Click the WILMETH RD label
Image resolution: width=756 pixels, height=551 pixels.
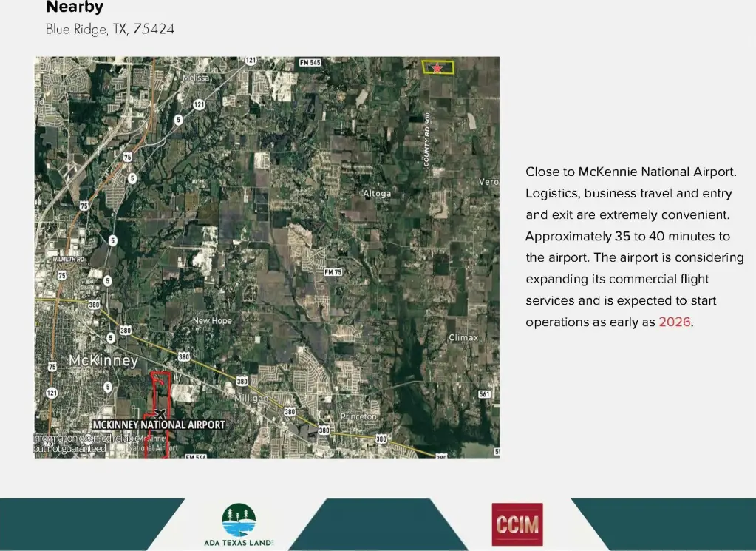tap(69, 260)
